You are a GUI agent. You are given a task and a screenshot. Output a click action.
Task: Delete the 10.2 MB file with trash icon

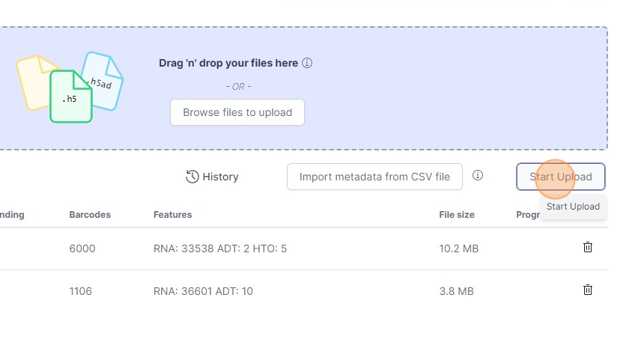[x=588, y=247]
